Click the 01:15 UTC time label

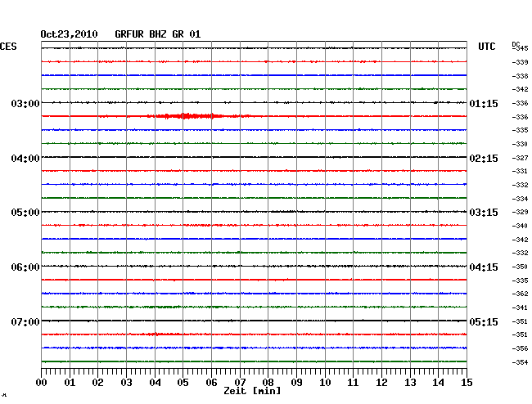point(484,104)
